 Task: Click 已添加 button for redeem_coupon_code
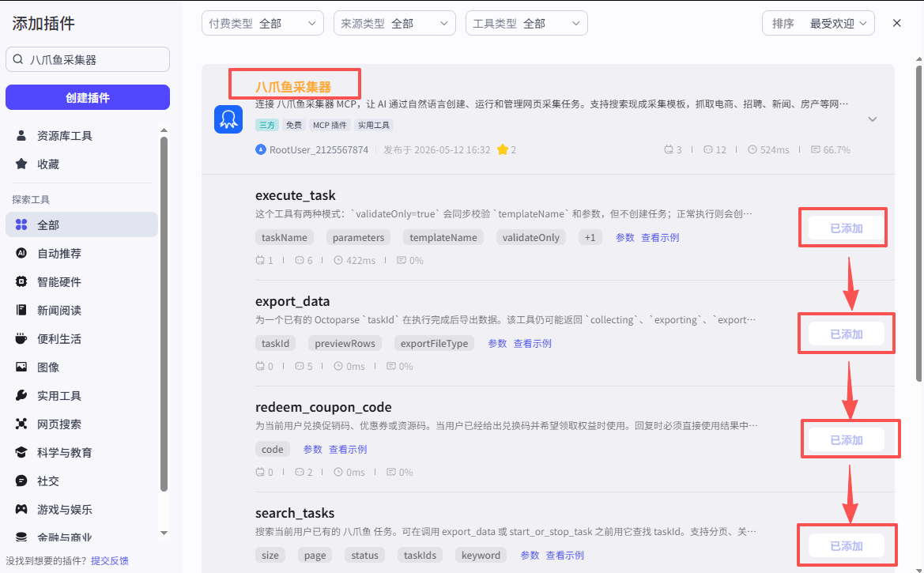(847, 439)
